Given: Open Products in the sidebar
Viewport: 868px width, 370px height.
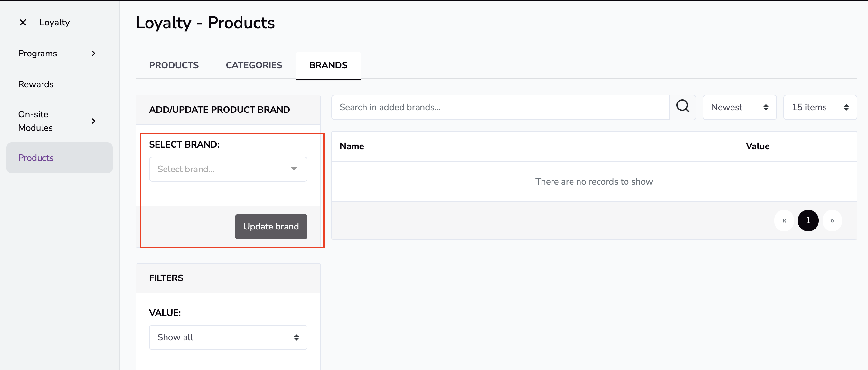Looking at the screenshot, I should (x=36, y=158).
